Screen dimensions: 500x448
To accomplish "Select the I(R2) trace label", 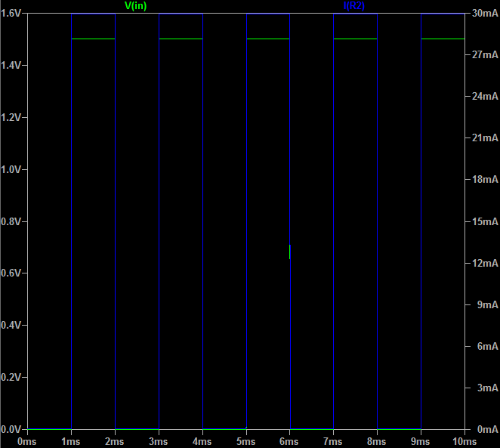I will (x=353, y=6).
